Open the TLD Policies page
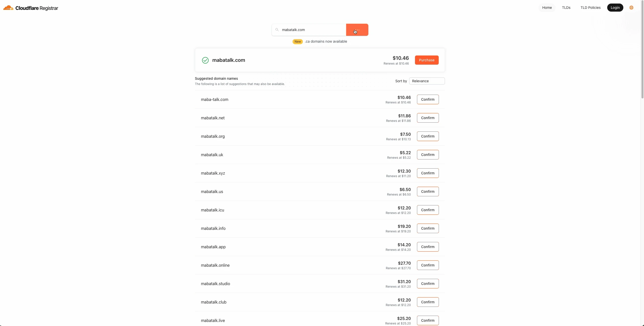The image size is (644, 326). (591, 8)
